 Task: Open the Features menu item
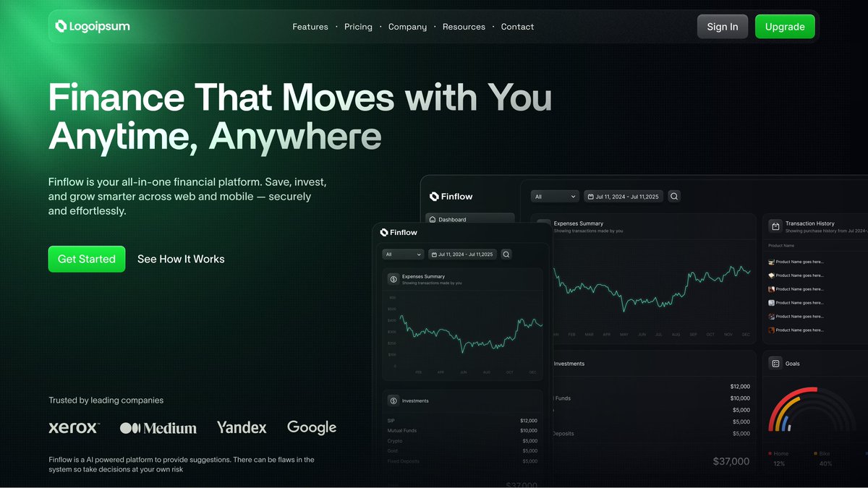[310, 27]
